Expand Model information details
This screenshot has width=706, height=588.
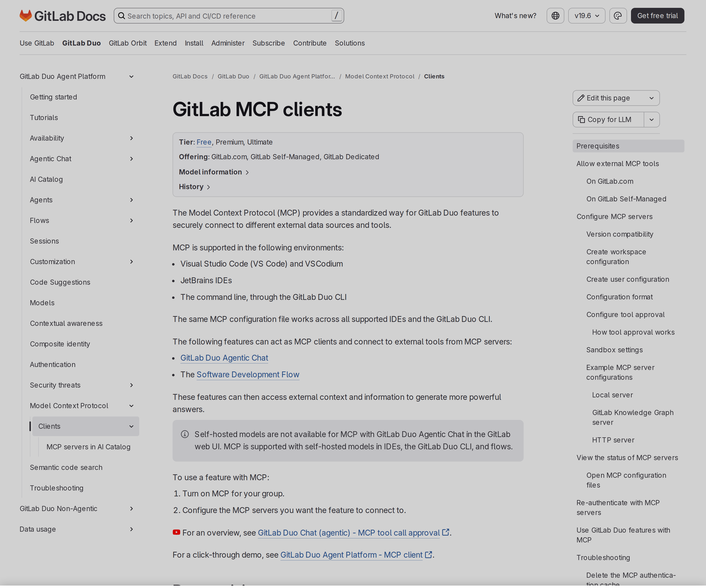tap(214, 172)
